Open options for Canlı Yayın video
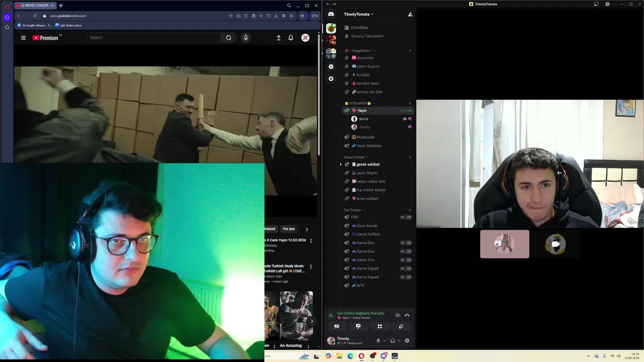Screen dimensions: 644x362 coord(310,241)
